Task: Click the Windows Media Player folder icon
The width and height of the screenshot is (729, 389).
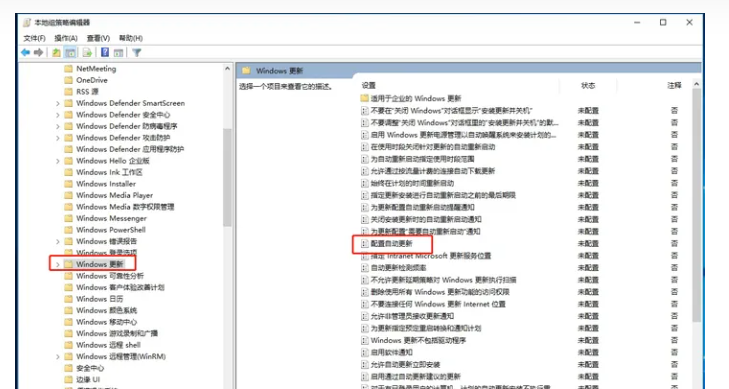Action: click(68, 195)
